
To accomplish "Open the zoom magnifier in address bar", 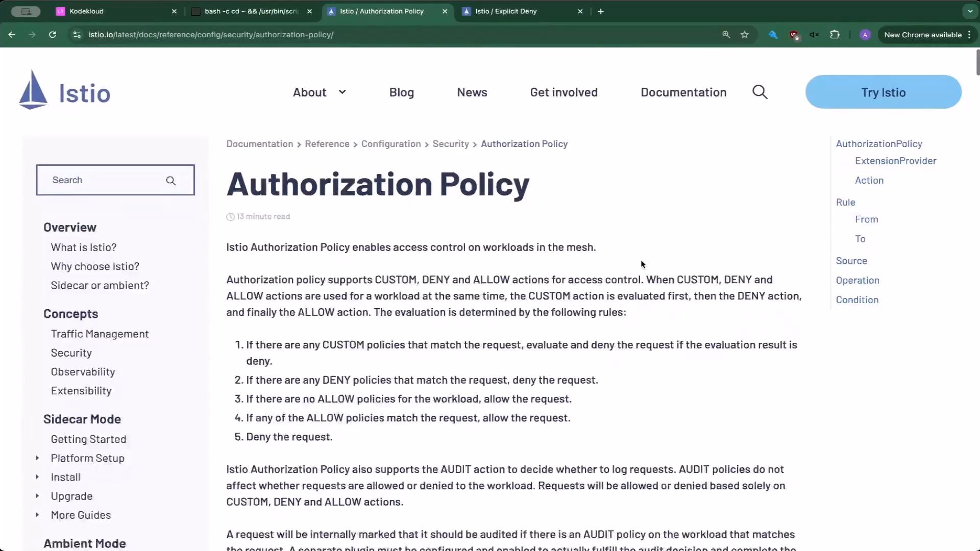I will [x=726, y=35].
